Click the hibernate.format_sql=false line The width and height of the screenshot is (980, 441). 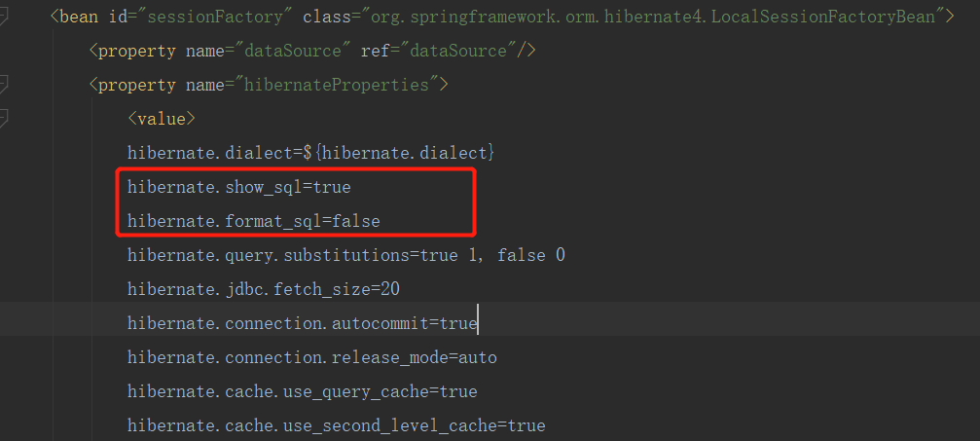[x=253, y=221]
